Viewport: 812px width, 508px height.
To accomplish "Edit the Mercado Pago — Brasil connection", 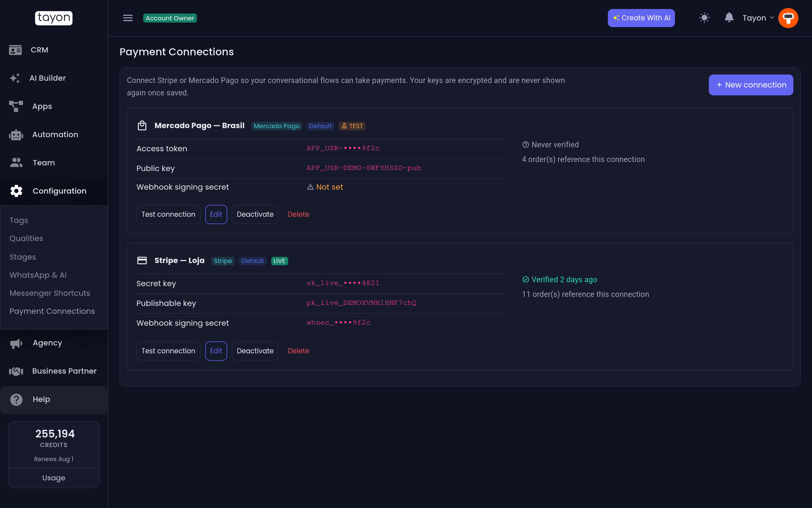I will [216, 214].
